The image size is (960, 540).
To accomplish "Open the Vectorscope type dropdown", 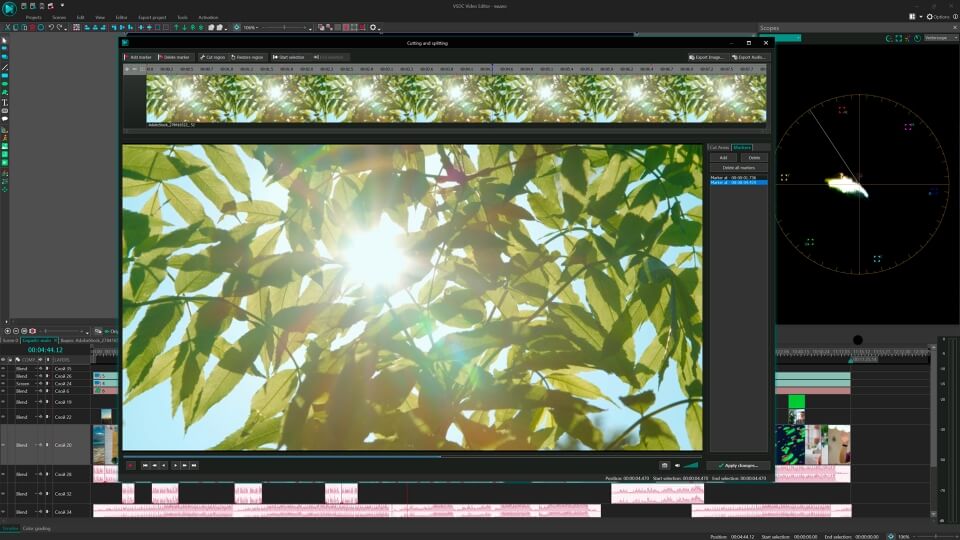I will click(937, 38).
